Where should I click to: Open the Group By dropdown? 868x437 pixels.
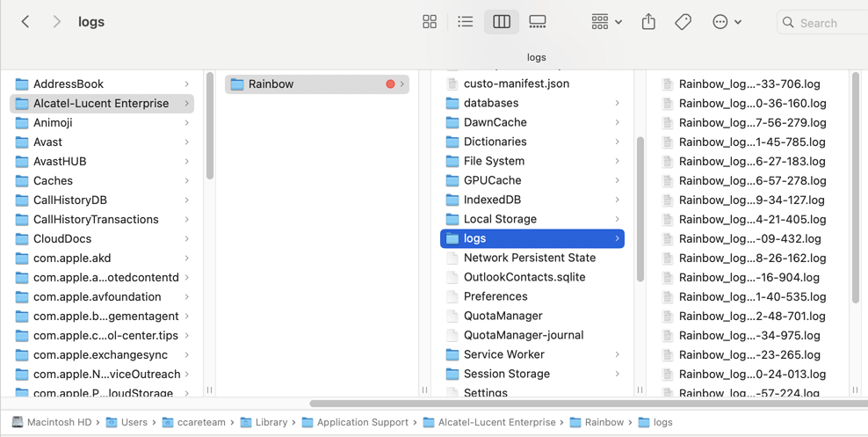tap(607, 22)
